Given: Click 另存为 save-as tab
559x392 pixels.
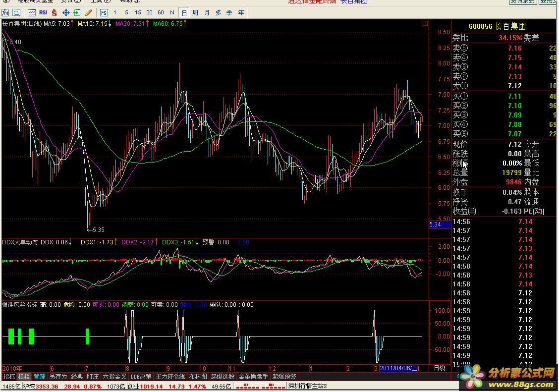Looking at the screenshot, I should pos(58,376).
